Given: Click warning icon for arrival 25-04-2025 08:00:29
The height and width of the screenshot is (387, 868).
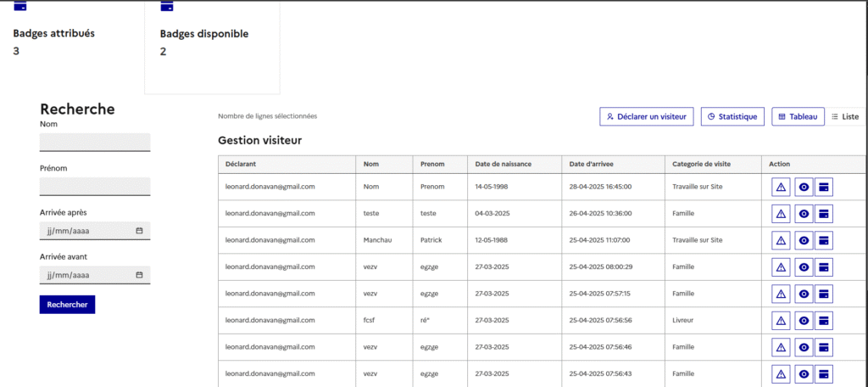Looking at the screenshot, I should (x=781, y=267).
